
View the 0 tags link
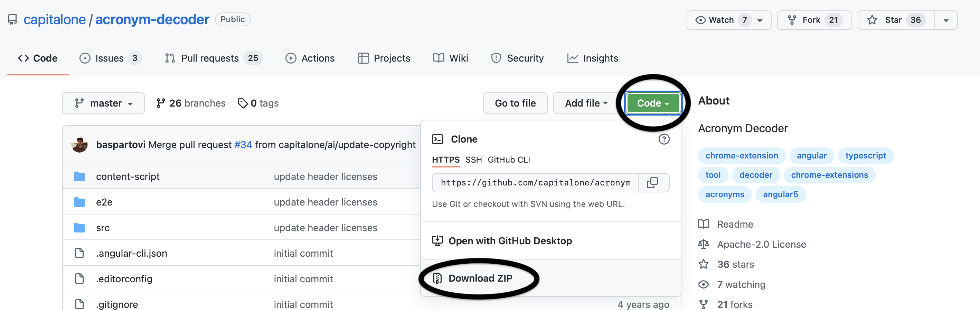point(258,103)
